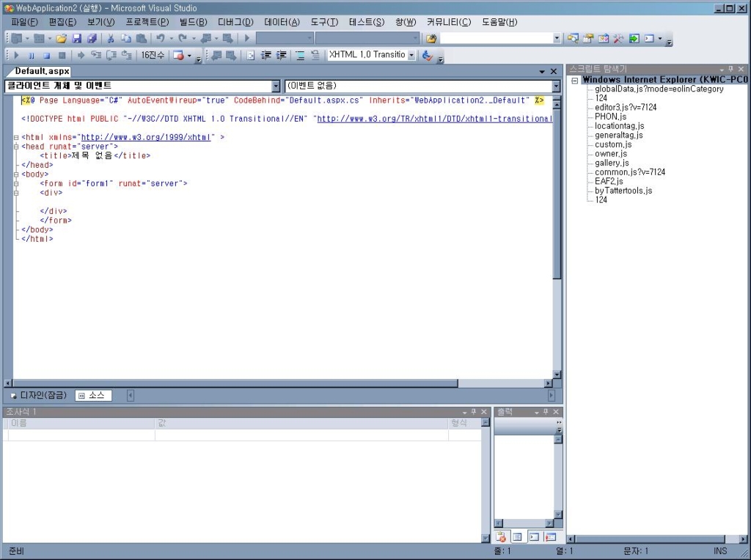Follow the w3.org/1999/xhtml link
Screen dimensions: 751x560
click(x=146, y=137)
